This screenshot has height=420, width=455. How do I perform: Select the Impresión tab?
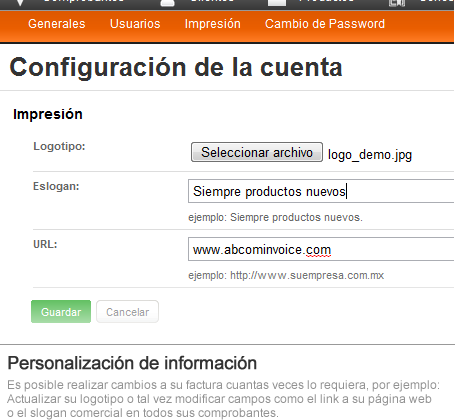click(213, 24)
